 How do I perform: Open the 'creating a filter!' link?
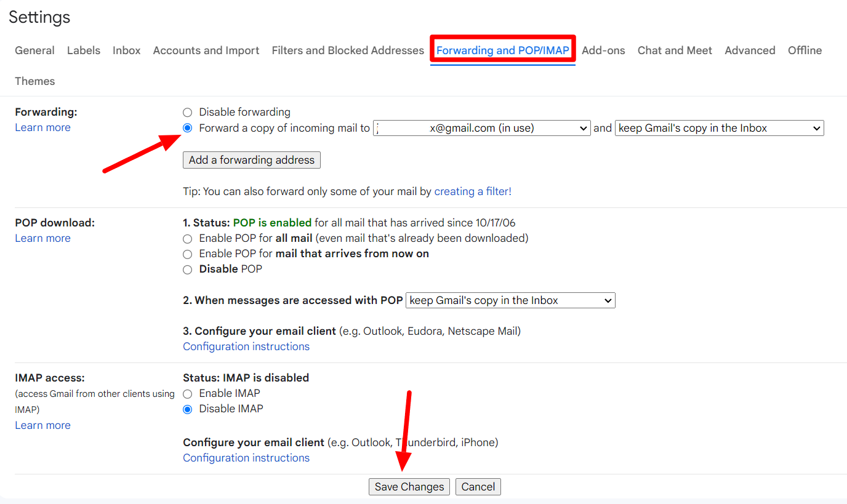tap(473, 191)
